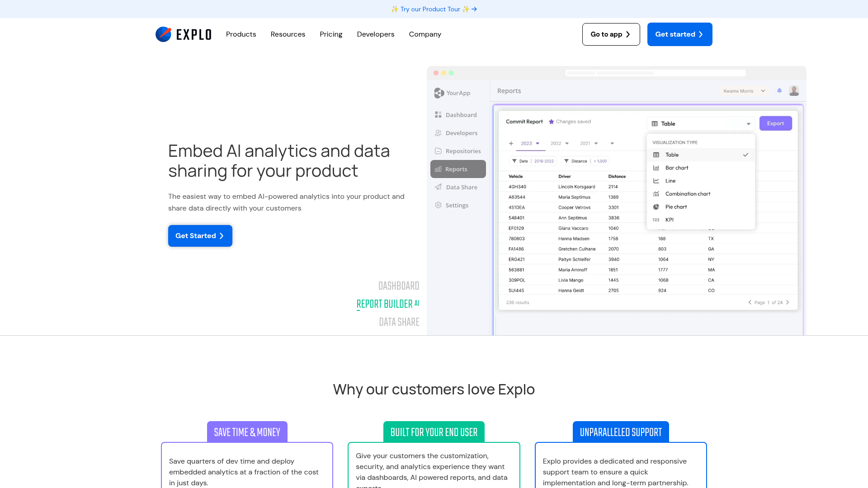Viewport: 868px width, 488px height.
Task: Click the purple Export button
Action: pyautogui.click(x=775, y=123)
